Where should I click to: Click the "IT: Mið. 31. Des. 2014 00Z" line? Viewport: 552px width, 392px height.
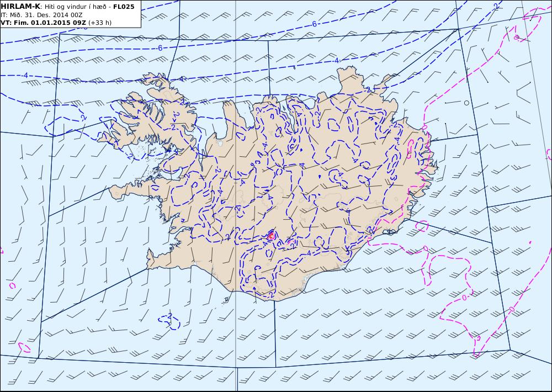(x=41, y=15)
